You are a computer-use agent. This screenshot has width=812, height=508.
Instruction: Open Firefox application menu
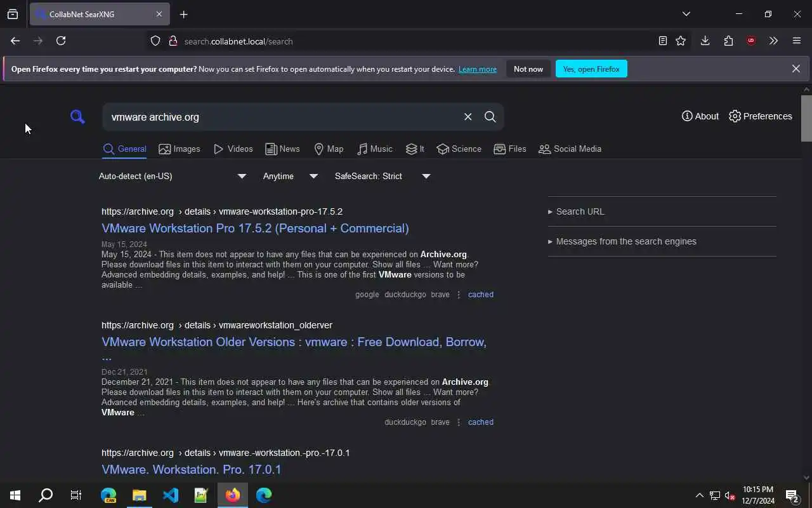[797, 41]
